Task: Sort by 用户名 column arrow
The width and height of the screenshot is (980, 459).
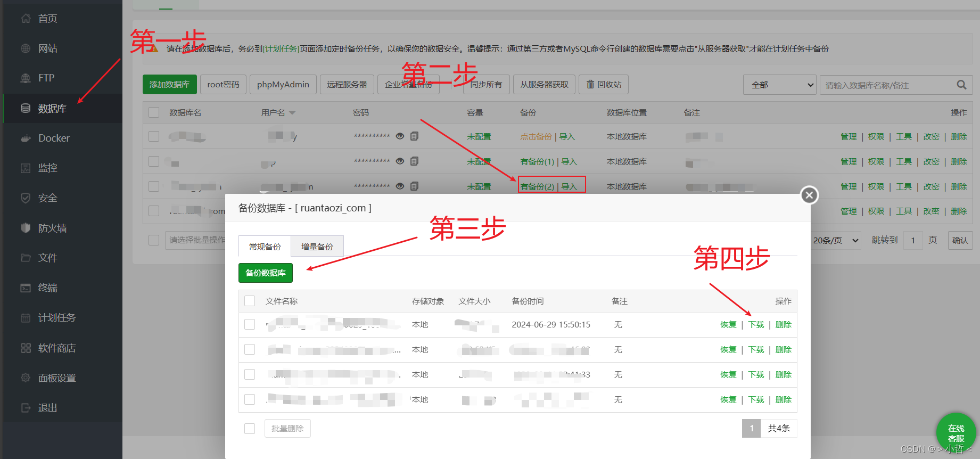Action: (292, 113)
